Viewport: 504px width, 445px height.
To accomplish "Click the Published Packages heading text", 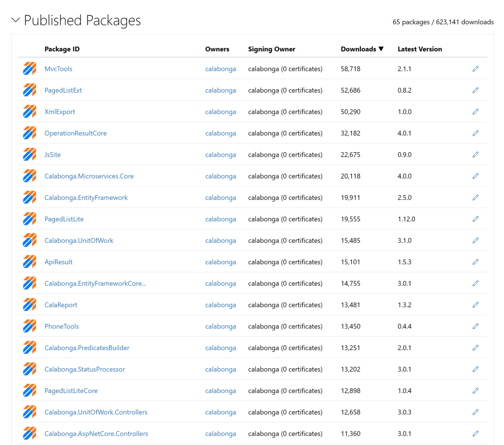I will [x=82, y=20].
